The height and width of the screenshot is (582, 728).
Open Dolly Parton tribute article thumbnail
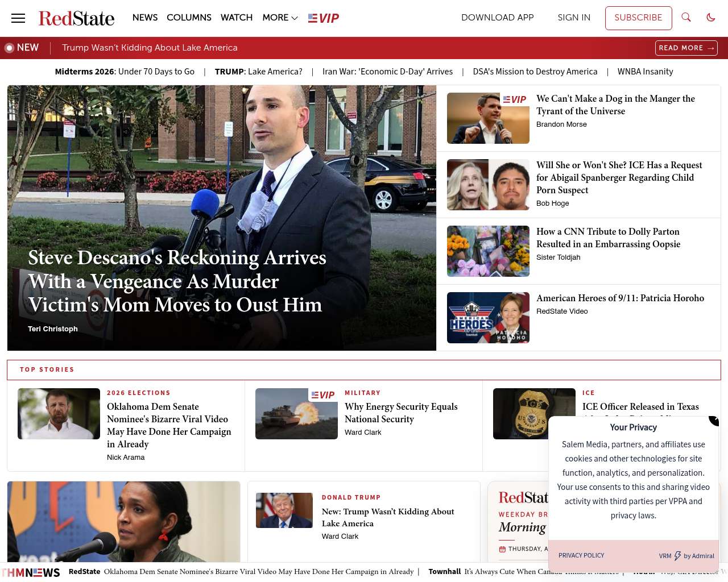click(488, 251)
